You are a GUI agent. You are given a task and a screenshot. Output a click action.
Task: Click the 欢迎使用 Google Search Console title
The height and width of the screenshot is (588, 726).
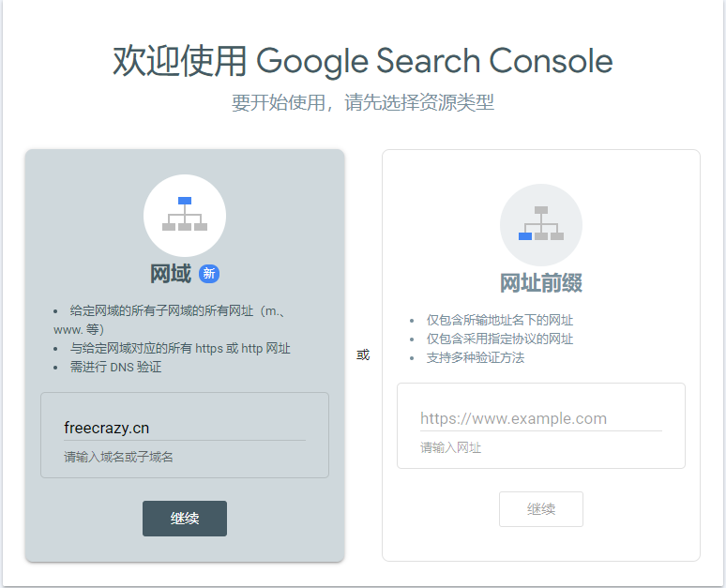click(x=363, y=61)
